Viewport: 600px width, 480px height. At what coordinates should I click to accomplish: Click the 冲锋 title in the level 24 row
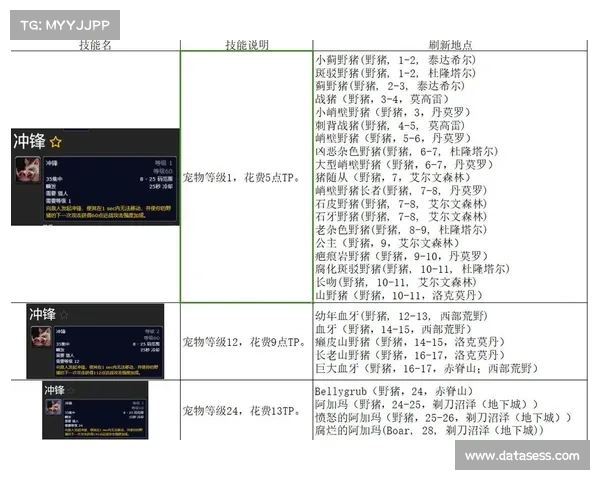point(54,390)
